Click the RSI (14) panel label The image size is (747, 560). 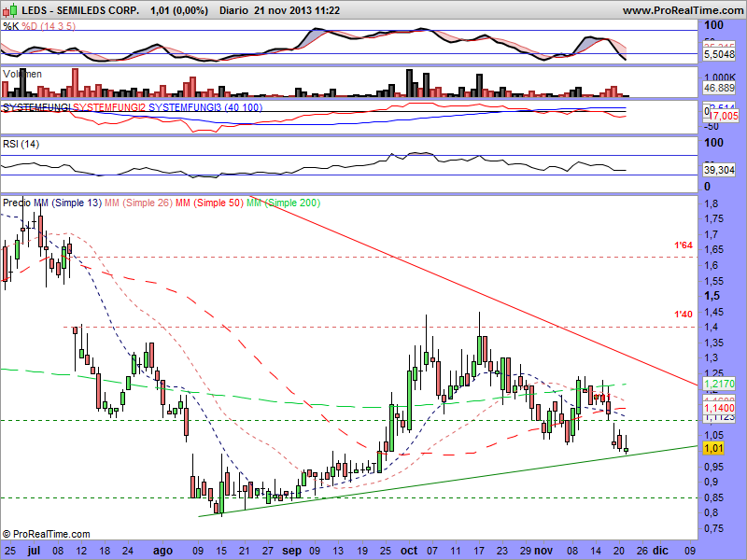tap(21, 144)
